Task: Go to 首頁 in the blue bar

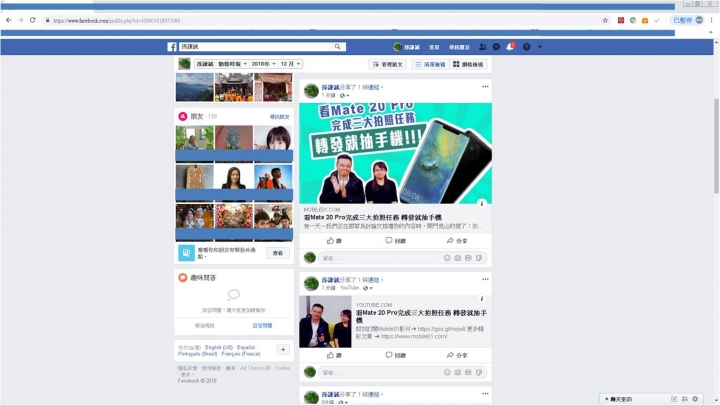Action: click(x=434, y=47)
